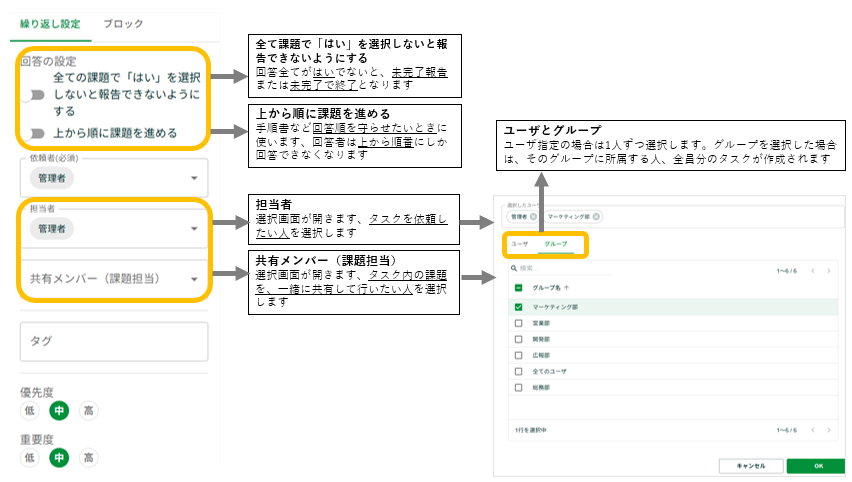
Task: Click the search magnifier icon in group list
Action: click(x=513, y=269)
